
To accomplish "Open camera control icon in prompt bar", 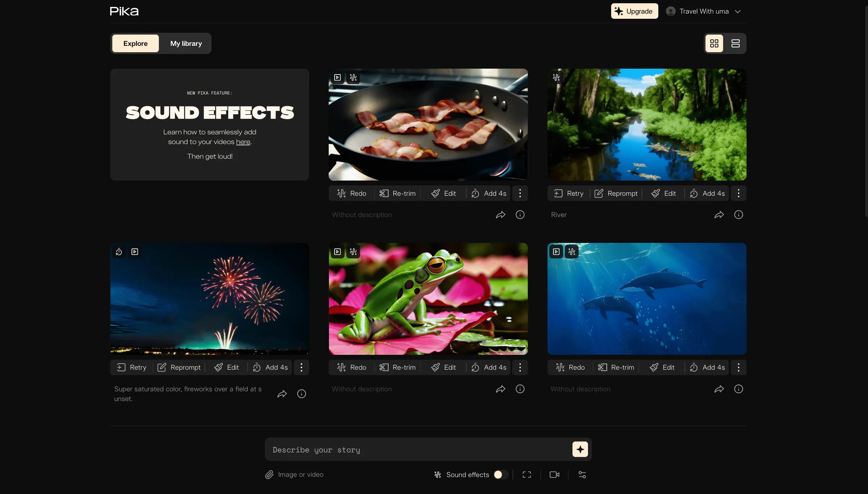I will [554, 474].
